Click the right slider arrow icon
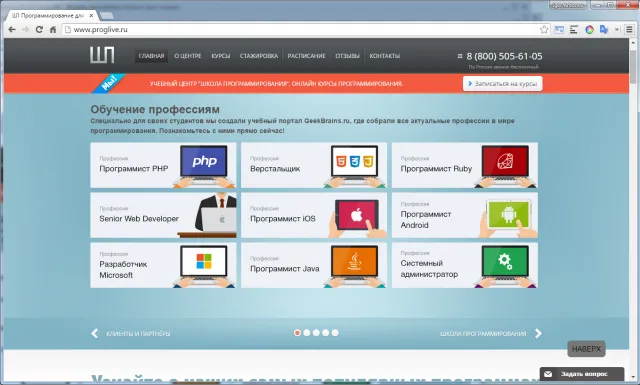Image resolution: width=640 pixels, height=385 pixels. point(538,334)
